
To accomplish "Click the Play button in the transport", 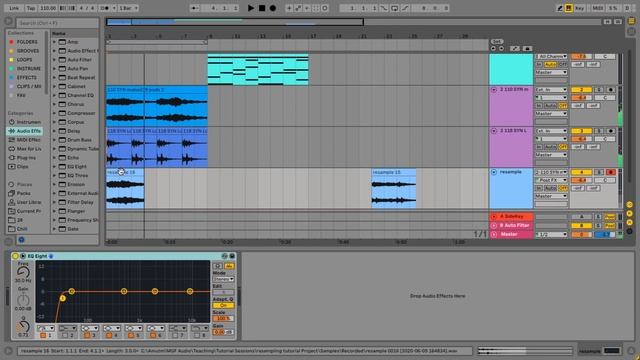I will (x=251, y=8).
